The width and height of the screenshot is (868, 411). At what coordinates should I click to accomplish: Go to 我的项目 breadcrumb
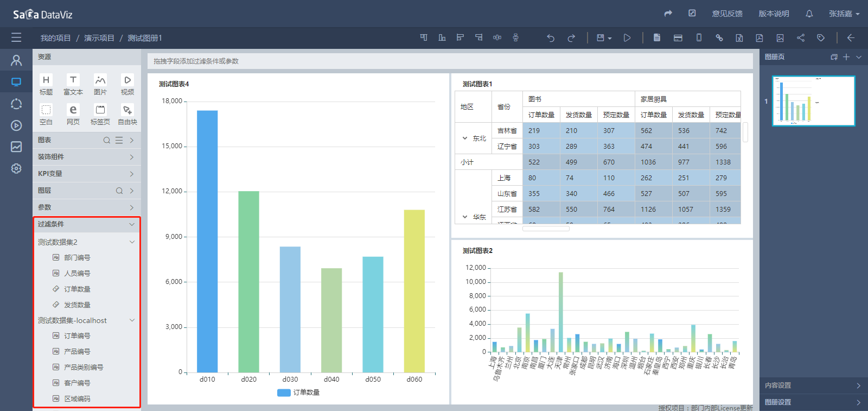[56, 38]
